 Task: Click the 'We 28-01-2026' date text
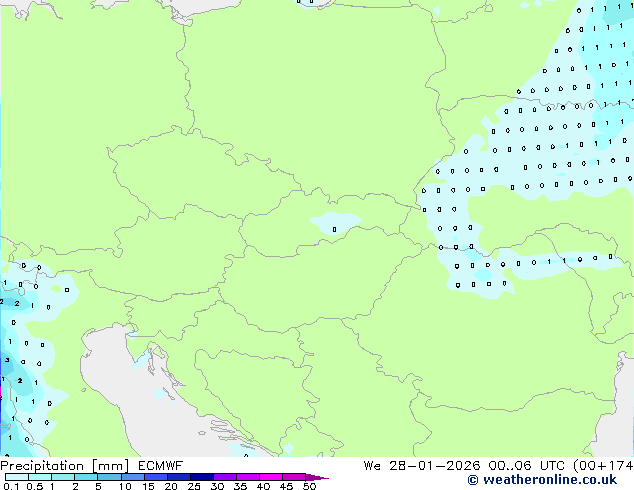click(x=422, y=466)
